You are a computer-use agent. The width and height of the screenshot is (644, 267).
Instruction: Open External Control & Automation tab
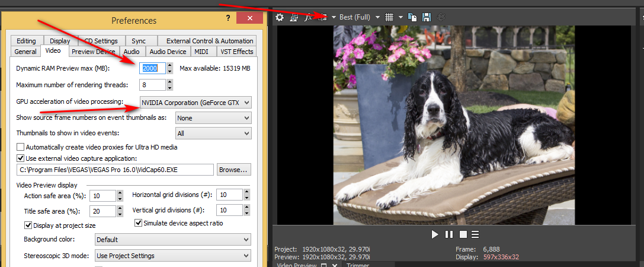coord(210,41)
